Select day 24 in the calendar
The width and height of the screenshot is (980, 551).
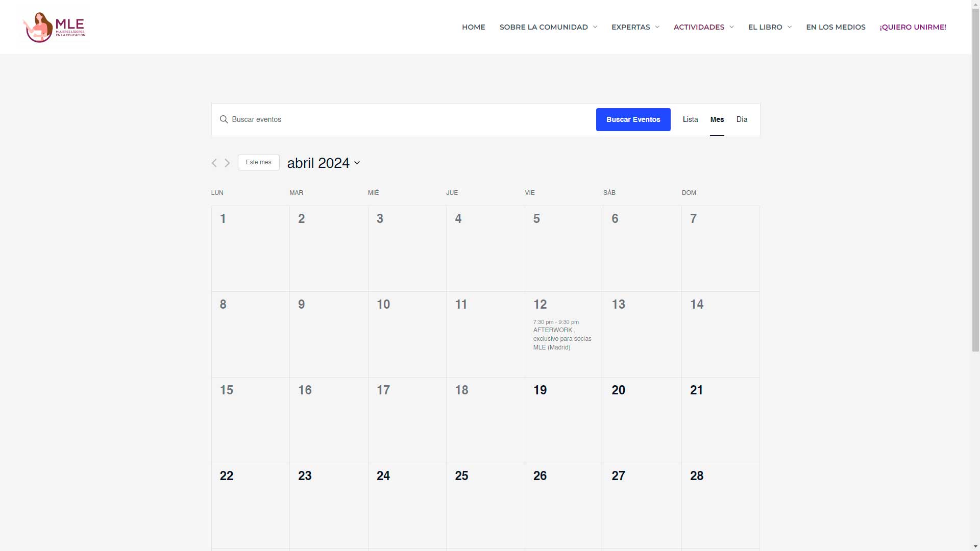383,476
